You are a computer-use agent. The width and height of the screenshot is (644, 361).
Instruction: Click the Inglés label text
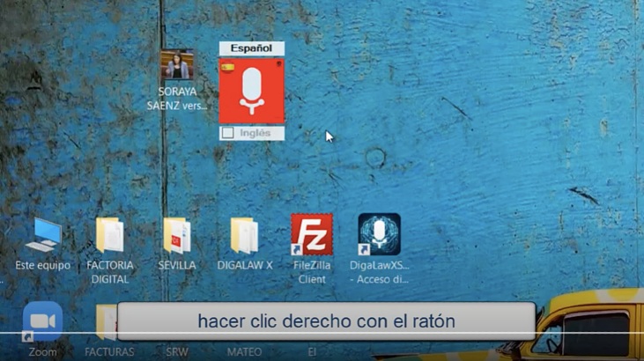(x=255, y=133)
